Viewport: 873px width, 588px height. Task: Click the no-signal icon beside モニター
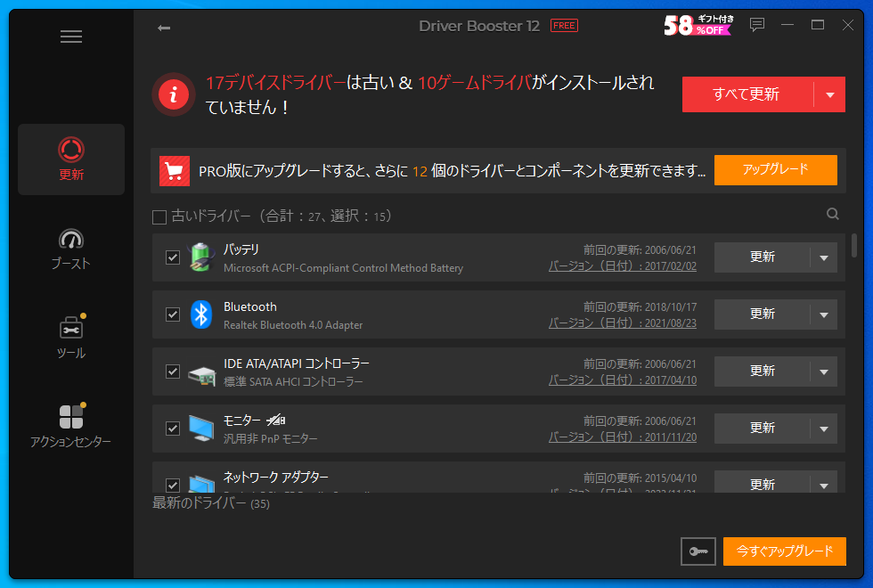point(275,420)
